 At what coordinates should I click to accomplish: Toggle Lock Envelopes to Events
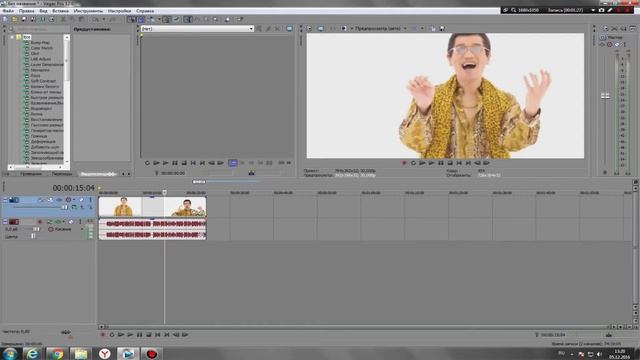167,19
